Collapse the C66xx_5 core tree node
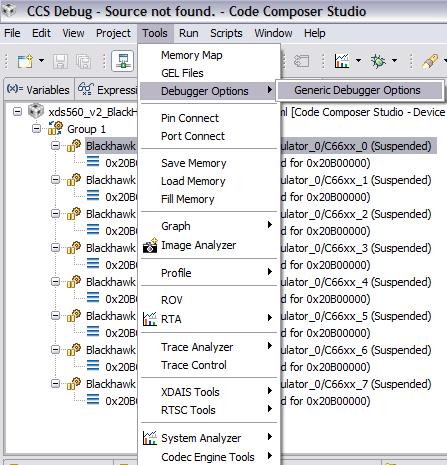 56,315
